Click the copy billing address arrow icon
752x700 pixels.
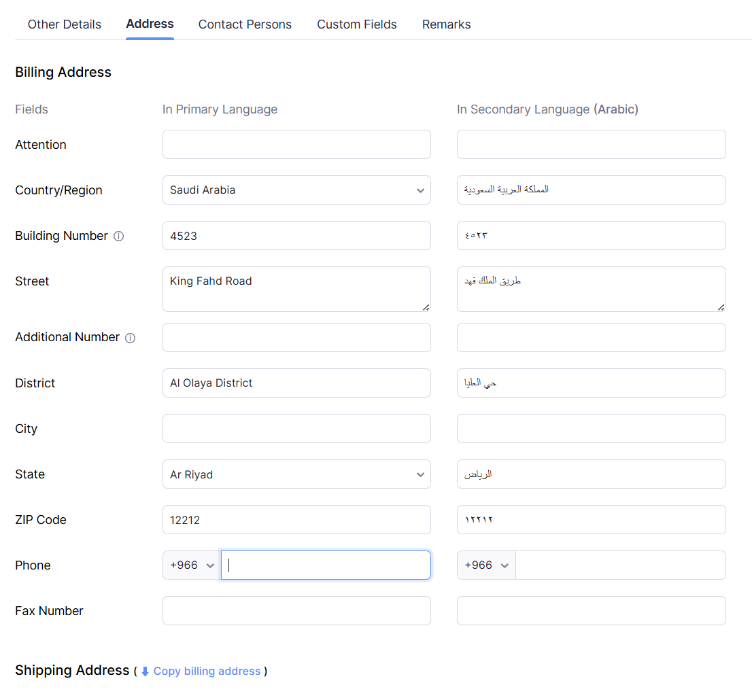pyautogui.click(x=145, y=671)
